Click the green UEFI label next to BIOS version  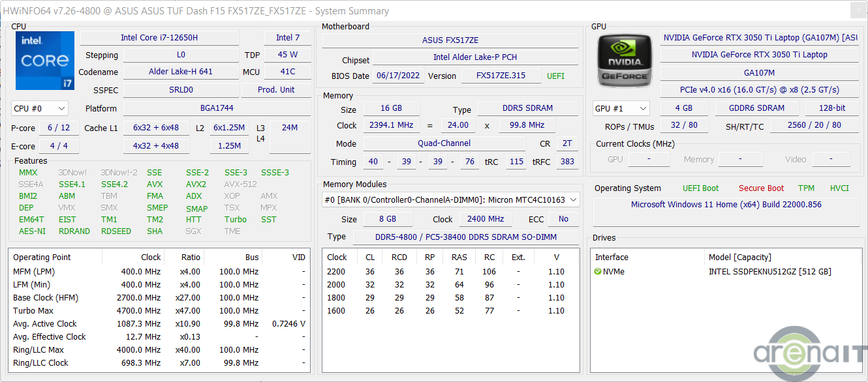point(555,76)
